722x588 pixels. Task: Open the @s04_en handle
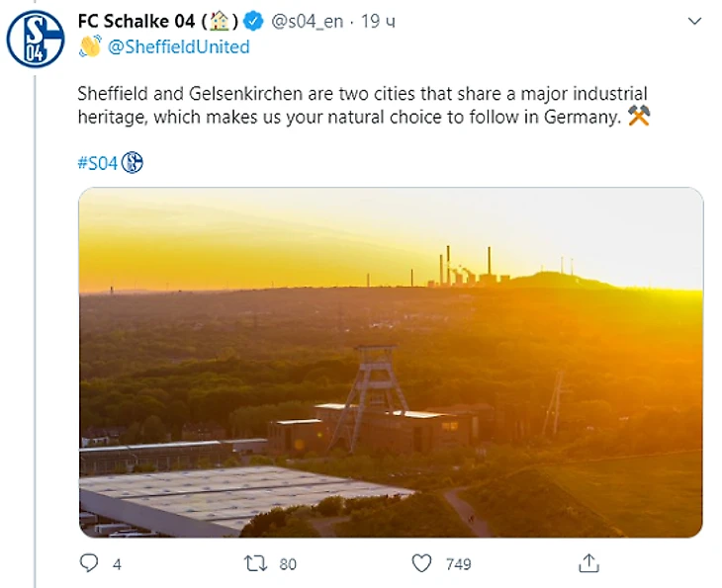pyautogui.click(x=308, y=21)
